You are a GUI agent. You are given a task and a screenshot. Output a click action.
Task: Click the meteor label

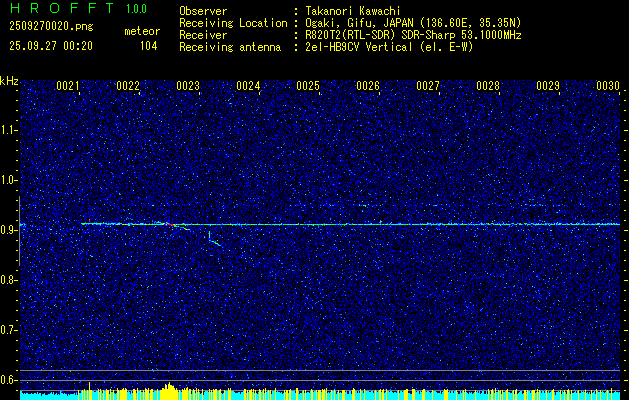[x=142, y=31]
